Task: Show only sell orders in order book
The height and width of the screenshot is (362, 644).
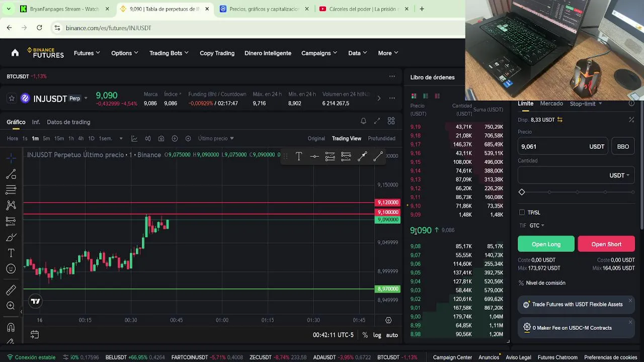Action: coord(437,96)
